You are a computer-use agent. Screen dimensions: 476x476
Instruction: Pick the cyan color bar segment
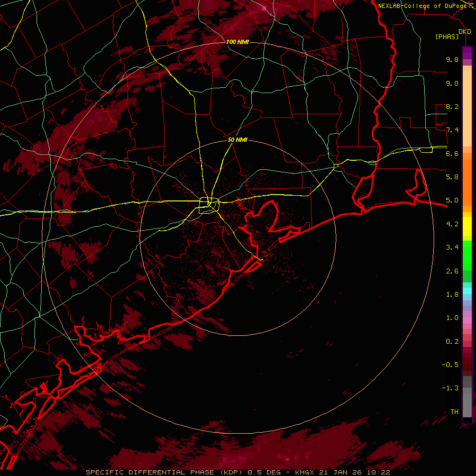467,291
